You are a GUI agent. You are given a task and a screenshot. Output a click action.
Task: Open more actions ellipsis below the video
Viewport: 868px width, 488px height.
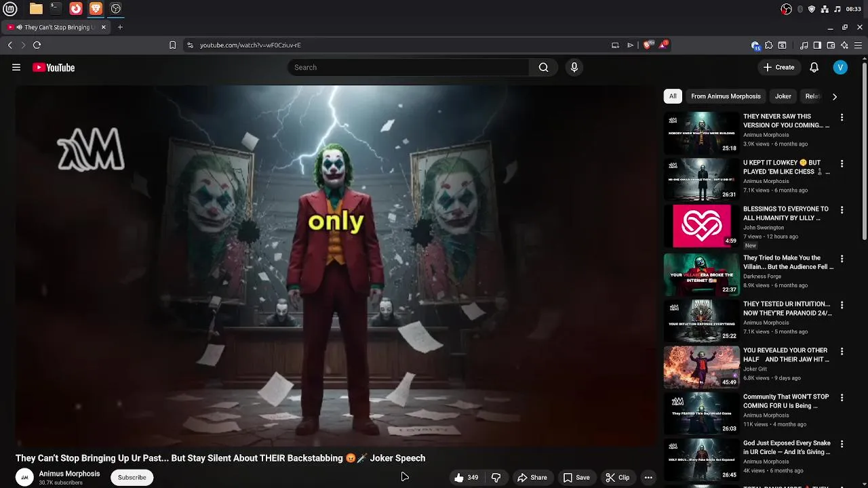pyautogui.click(x=648, y=477)
